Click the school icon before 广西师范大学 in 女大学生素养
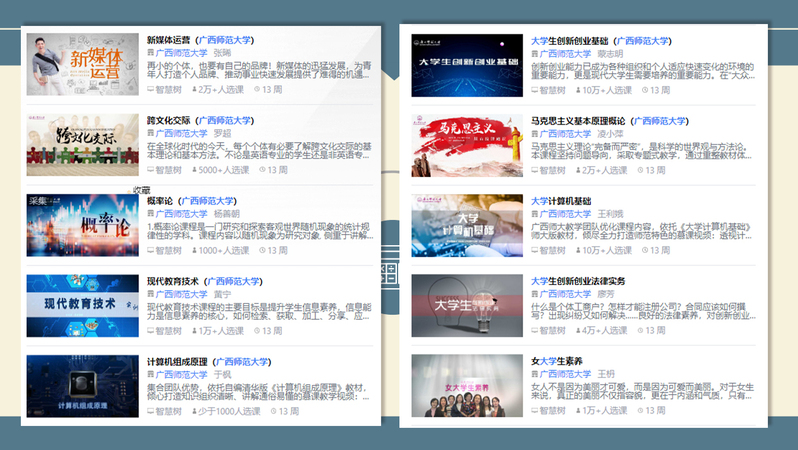Image resolution: width=798 pixels, height=450 pixels. pyautogui.click(x=535, y=374)
